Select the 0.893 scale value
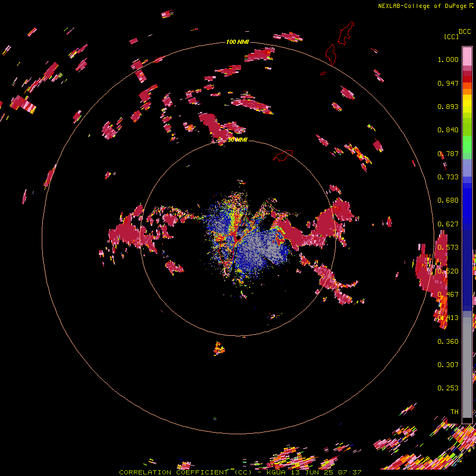476x476 pixels. (x=448, y=106)
